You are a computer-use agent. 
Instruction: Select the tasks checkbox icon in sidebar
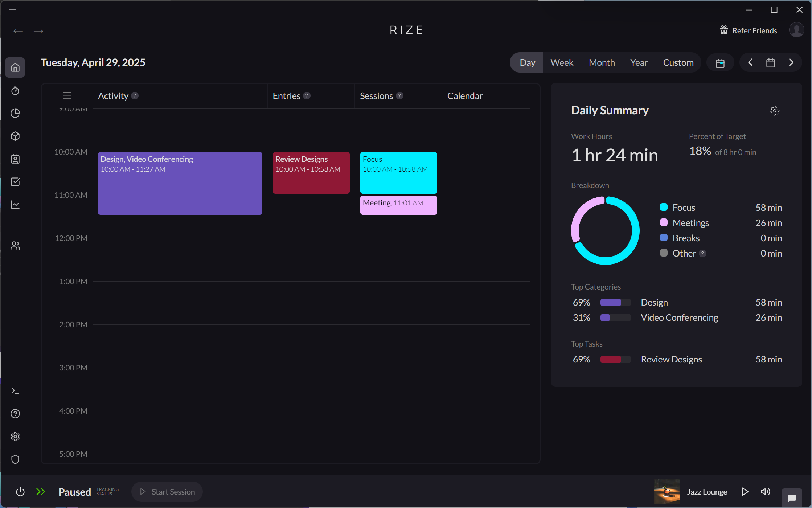tap(15, 182)
